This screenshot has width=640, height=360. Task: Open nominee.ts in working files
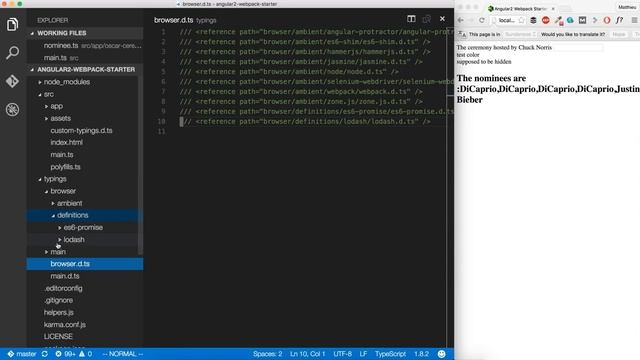[x=85, y=46]
